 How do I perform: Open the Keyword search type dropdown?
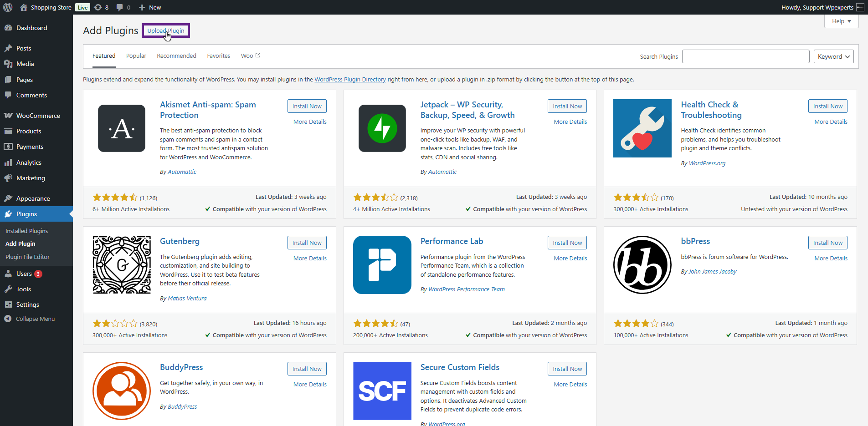tap(833, 56)
